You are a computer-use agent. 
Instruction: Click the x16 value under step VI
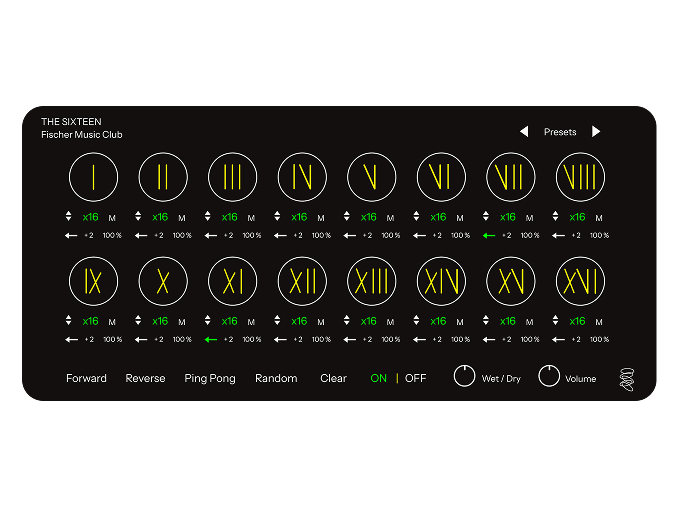pos(438,217)
